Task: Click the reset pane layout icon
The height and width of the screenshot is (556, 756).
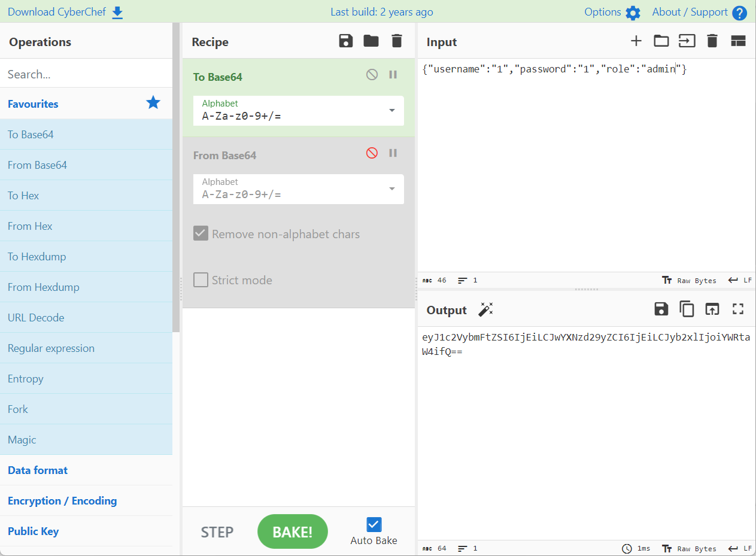Action: coord(738,41)
